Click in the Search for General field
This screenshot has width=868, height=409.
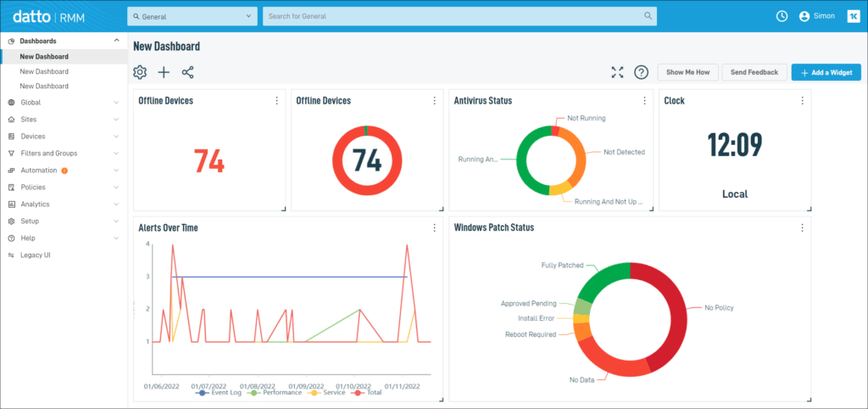click(x=459, y=16)
